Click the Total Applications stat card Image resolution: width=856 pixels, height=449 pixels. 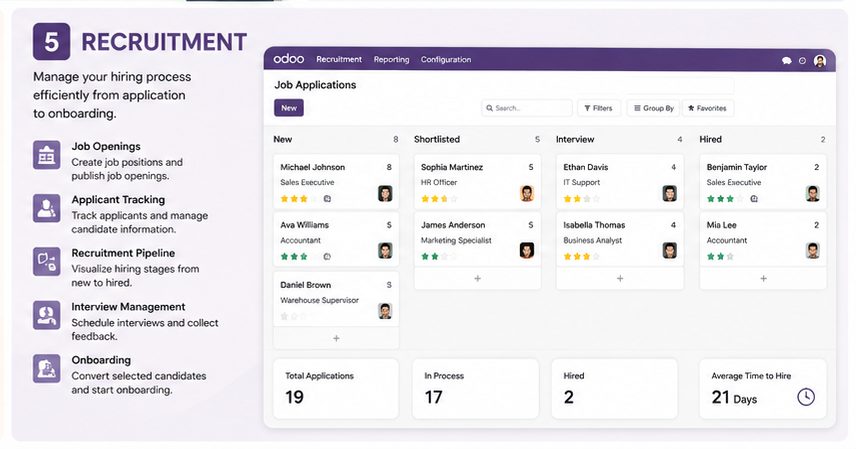point(336,388)
